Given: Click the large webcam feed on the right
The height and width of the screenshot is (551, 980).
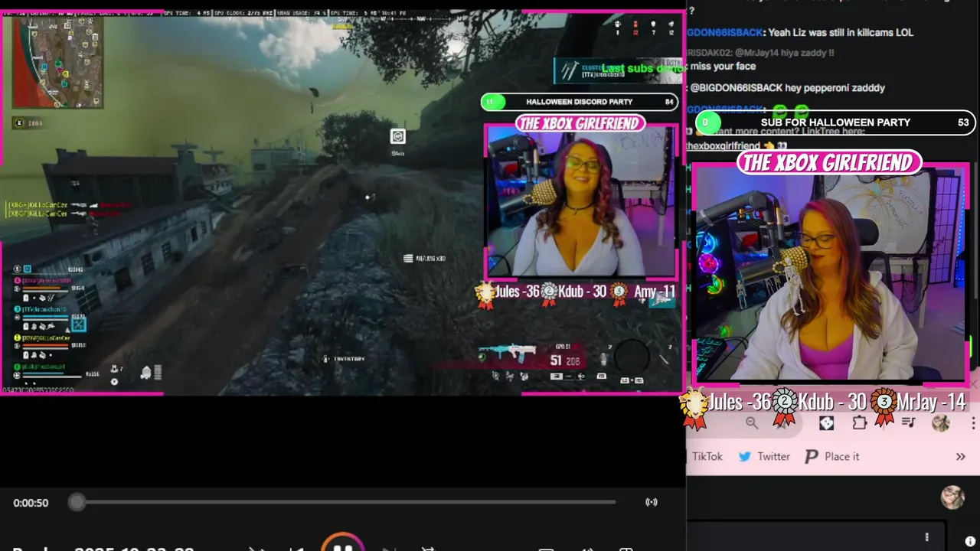Looking at the screenshot, I should (x=830, y=273).
